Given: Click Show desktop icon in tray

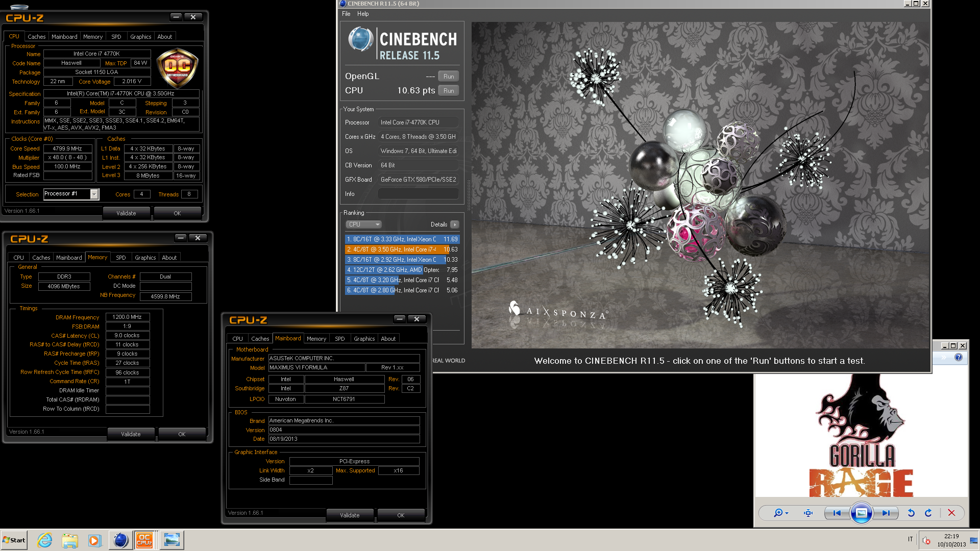Looking at the screenshot, I should (x=974, y=540).
